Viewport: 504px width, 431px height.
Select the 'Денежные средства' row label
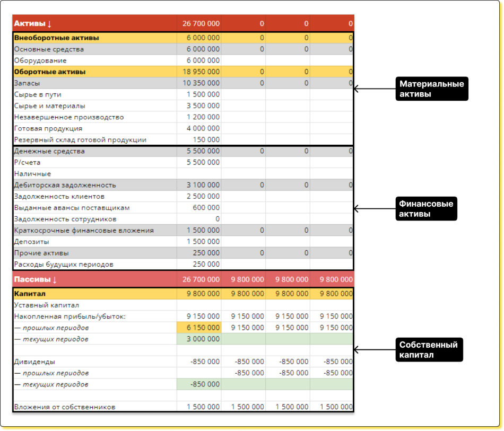pos(49,151)
